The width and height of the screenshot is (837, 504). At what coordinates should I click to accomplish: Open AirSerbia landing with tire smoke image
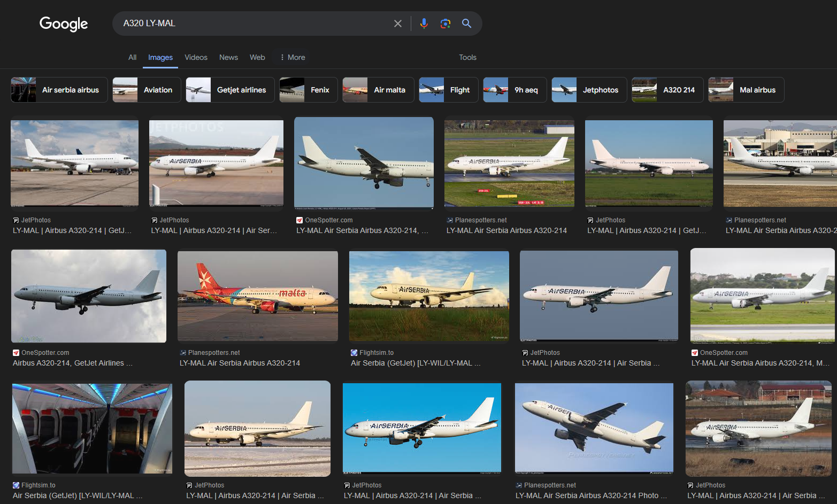pos(758,429)
